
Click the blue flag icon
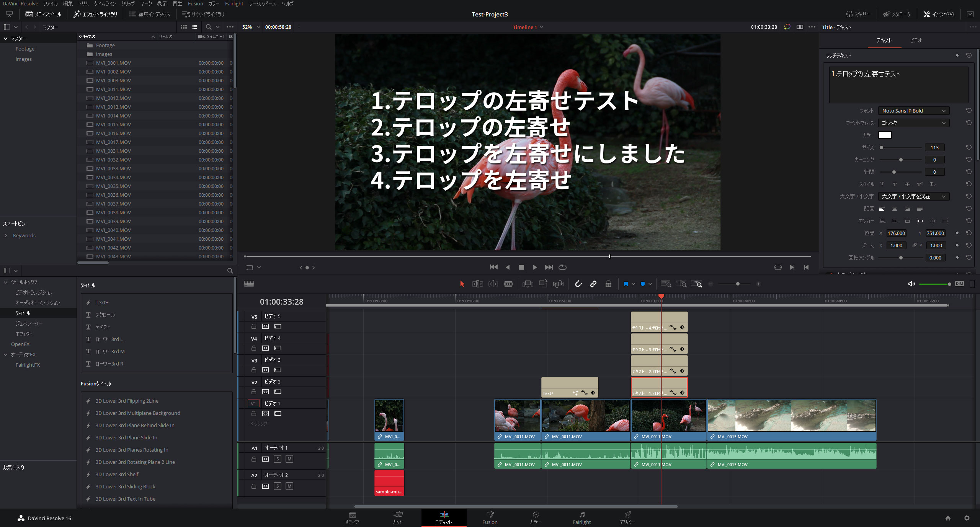click(626, 284)
